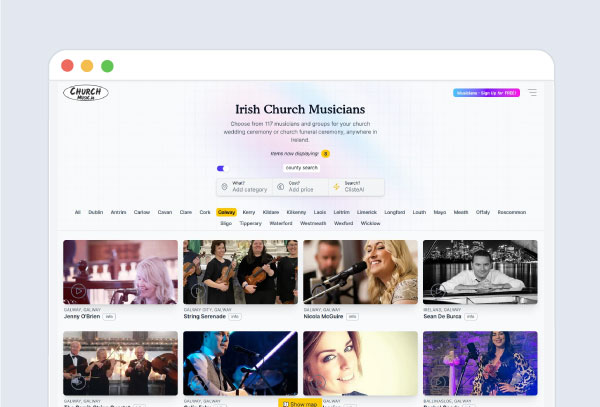Image resolution: width=600 pixels, height=407 pixels.
Task: Click the 'Irish Church Musicians' heading
Action: (300, 109)
